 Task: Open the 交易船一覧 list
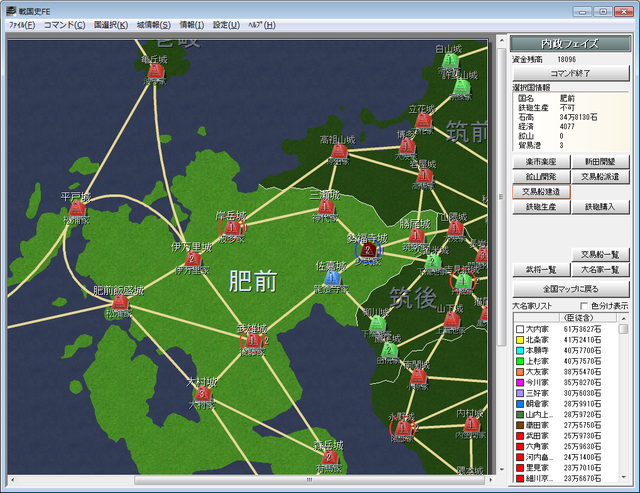[x=600, y=255]
